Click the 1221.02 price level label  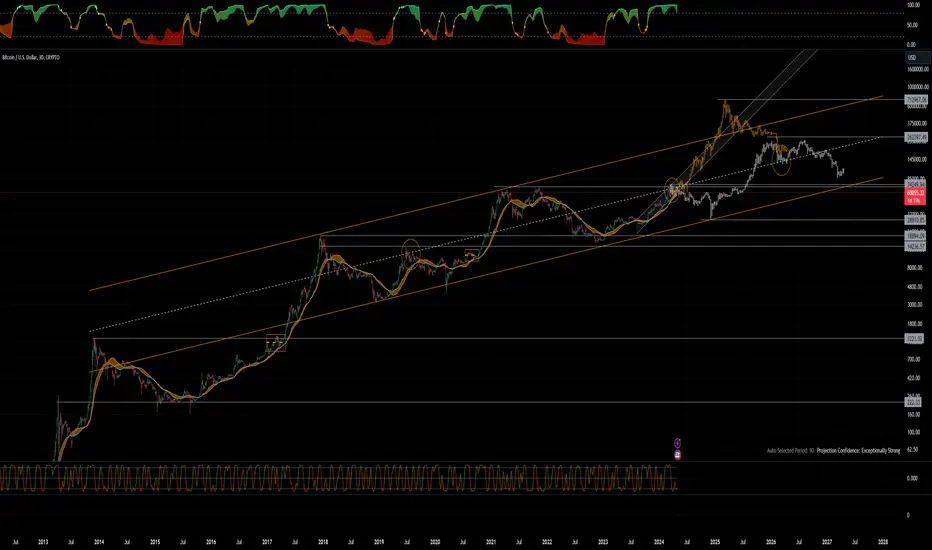coord(914,338)
